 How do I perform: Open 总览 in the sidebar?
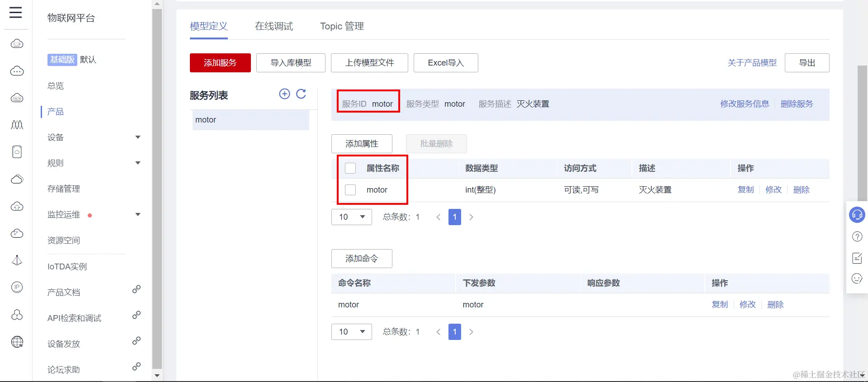click(x=56, y=86)
